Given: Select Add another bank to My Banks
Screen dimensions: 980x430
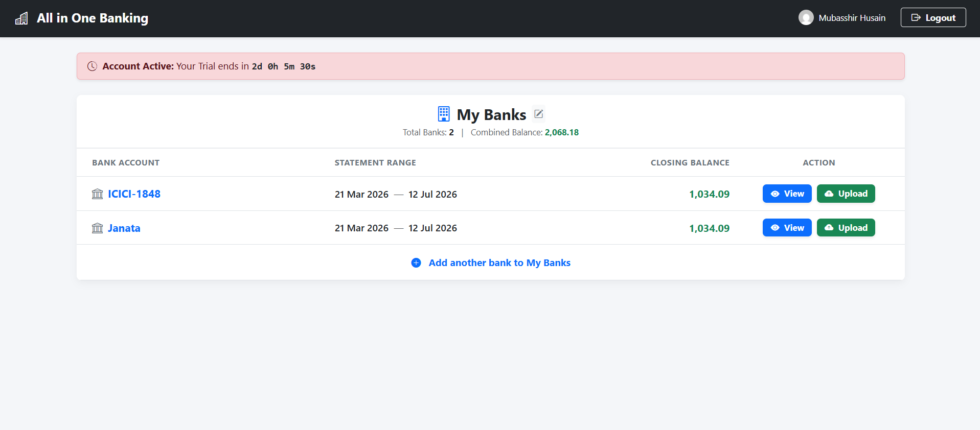Looking at the screenshot, I should tap(499, 262).
